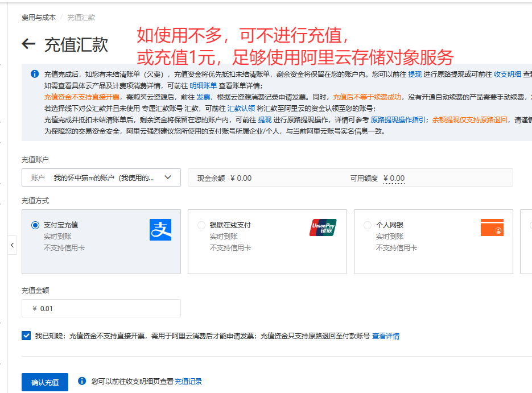This screenshot has height=393, width=532.
Task: Open the 收支明细 link
Action: tap(507, 75)
